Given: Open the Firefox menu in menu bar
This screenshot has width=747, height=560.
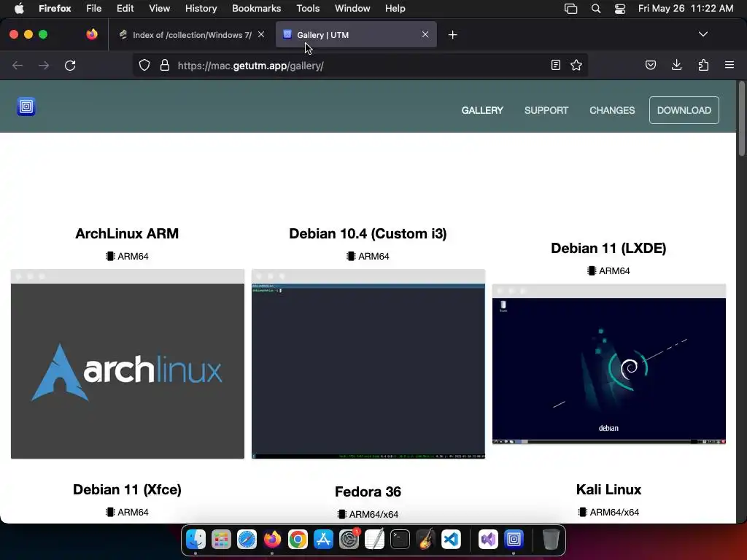Looking at the screenshot, I should [55, 9].
